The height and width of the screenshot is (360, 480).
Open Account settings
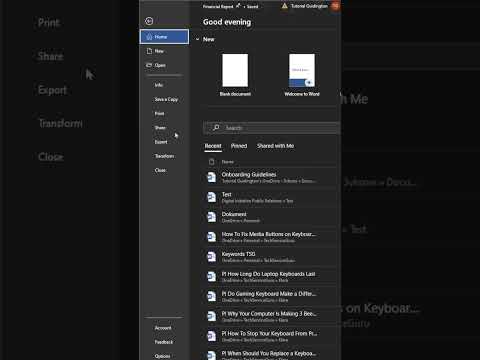163,328
